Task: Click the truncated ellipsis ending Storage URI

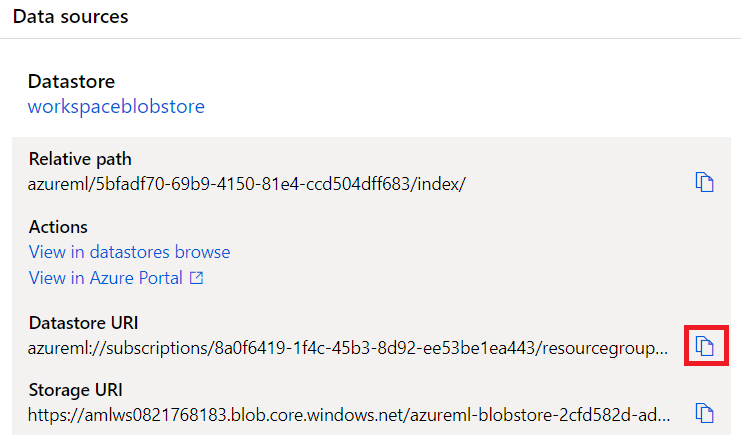Action: click(x=663, y=419)
